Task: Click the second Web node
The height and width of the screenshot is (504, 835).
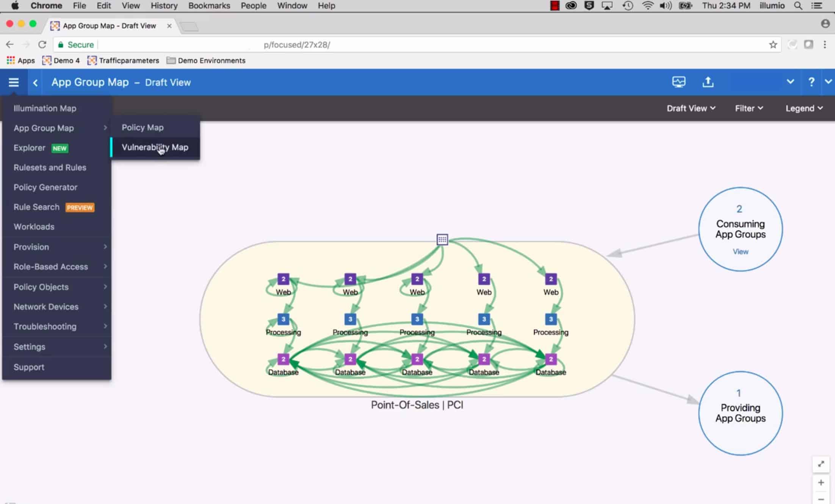Action: (x=350, y=279)
